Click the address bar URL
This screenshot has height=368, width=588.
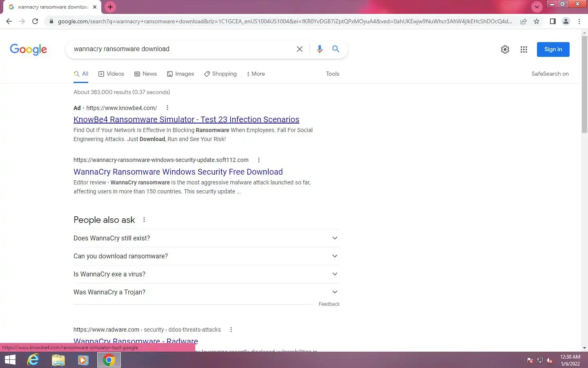[x=285, y=21]
